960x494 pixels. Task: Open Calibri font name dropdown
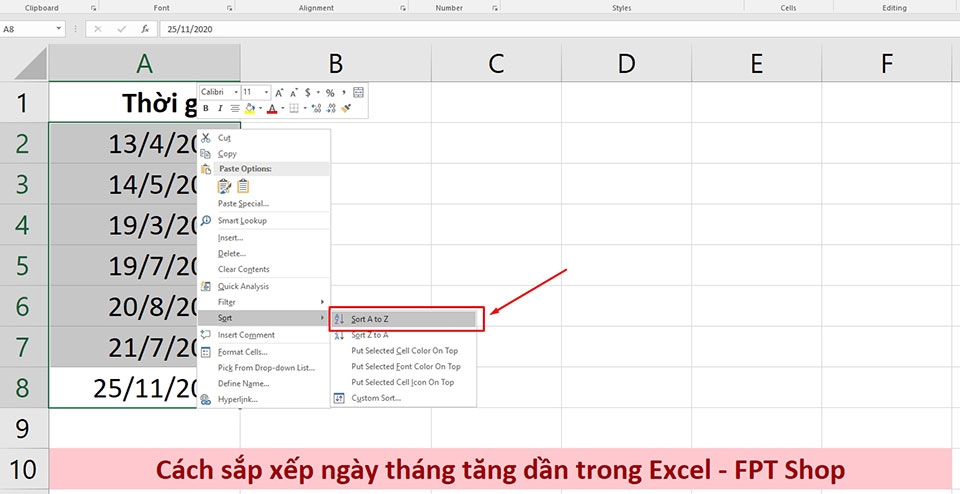[x=236, y=92]
